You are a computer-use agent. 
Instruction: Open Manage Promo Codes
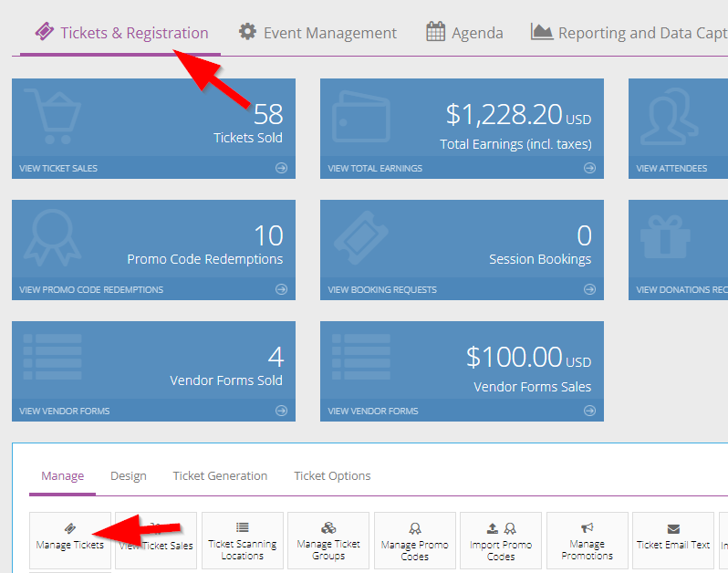414,540
